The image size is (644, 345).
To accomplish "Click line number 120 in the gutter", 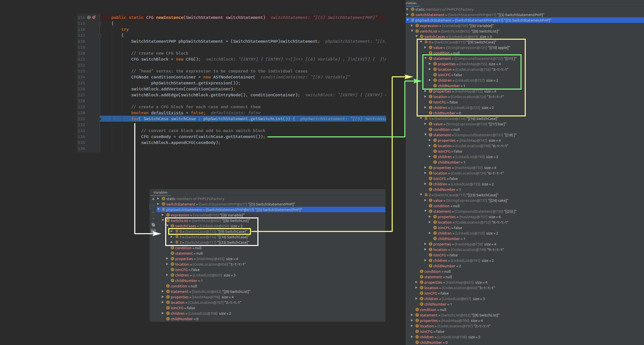I will pos(81,53).
